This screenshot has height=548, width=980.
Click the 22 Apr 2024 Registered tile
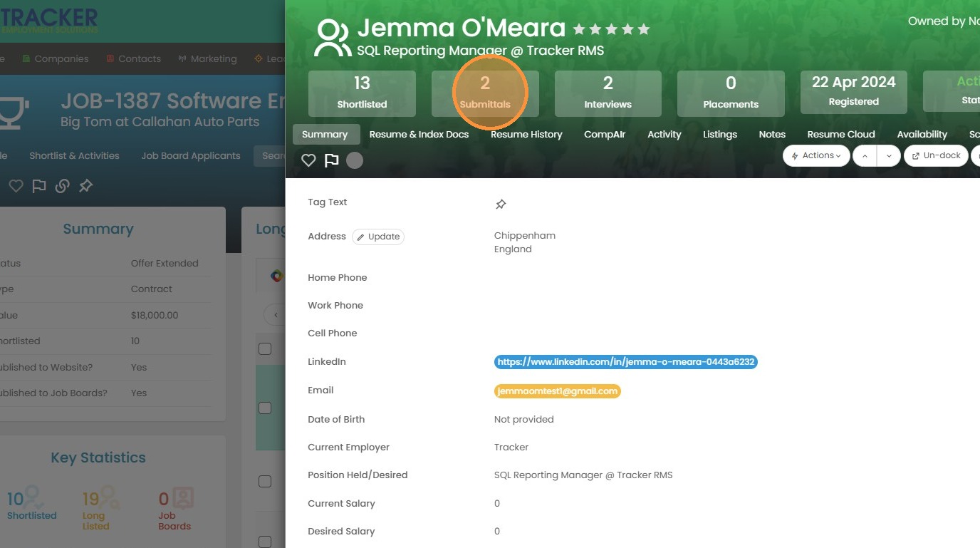click(854, 92)
